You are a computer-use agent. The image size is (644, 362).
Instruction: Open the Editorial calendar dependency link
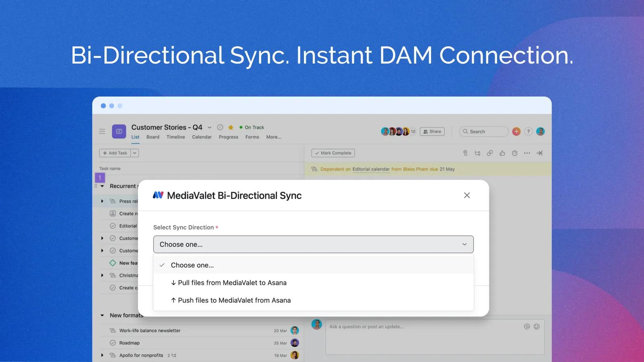coord(371,169)
